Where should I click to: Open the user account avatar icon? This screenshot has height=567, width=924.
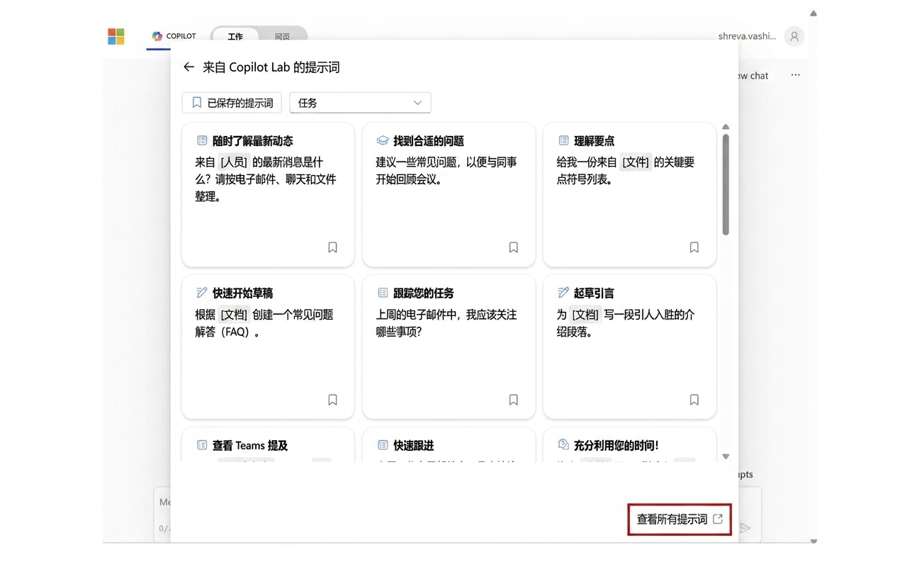pos(794,36)
